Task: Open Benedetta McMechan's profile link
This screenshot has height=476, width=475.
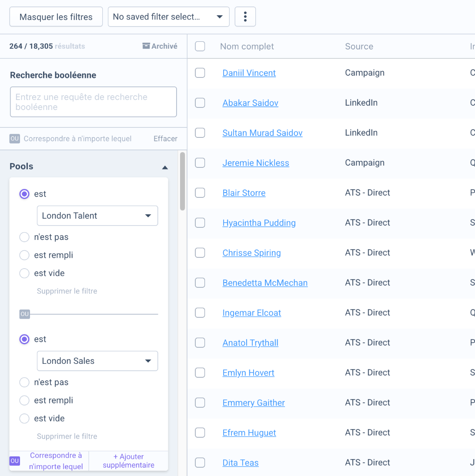Action: (265, 283)
